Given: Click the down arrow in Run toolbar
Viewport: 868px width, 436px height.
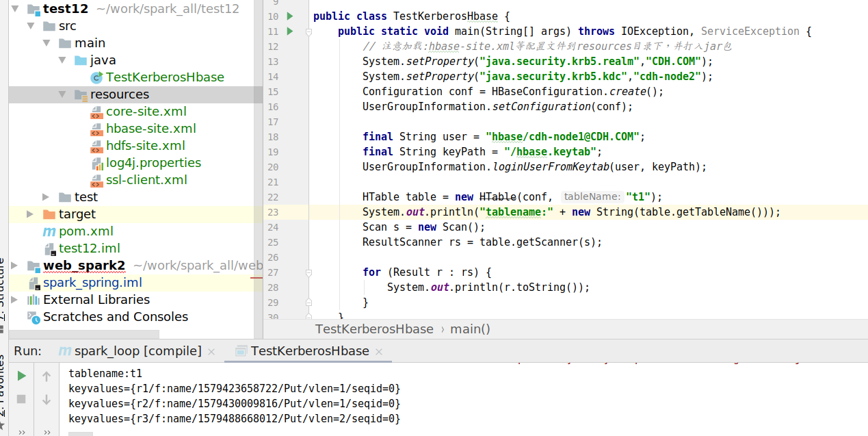Looking at the screenshot, I should click(x=47, y=399).
